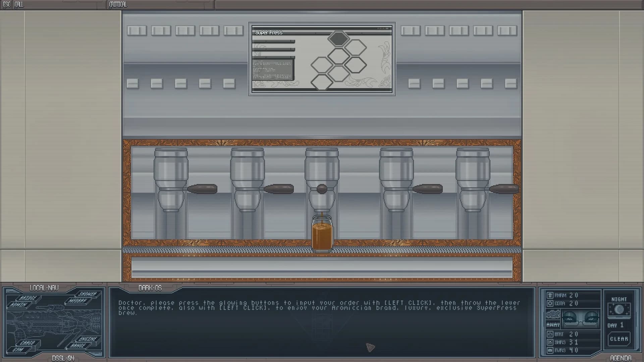
Task: Select nav map room button below ENGINE
Action: point(78,346)
